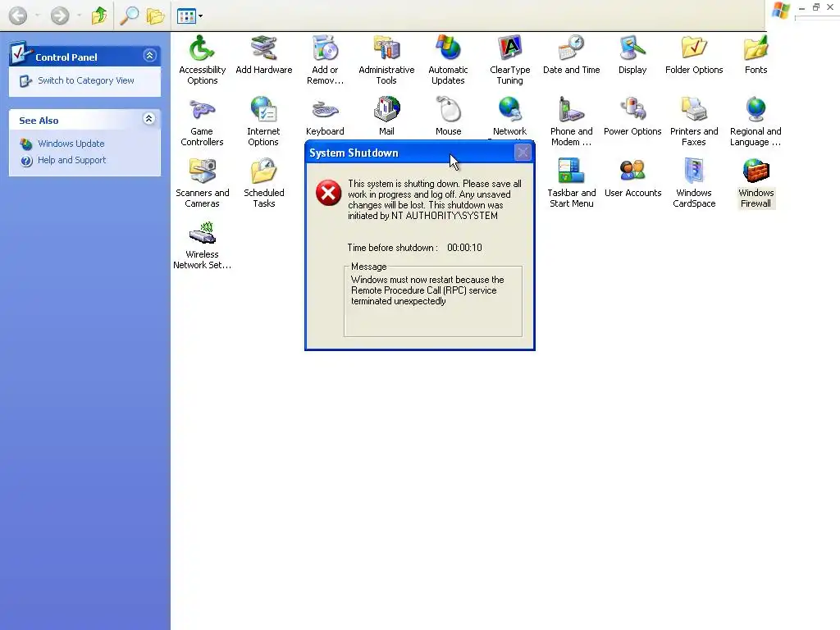Open Phone and Modem Options
The width and height of the screenshot is (840, 630).
571,121
